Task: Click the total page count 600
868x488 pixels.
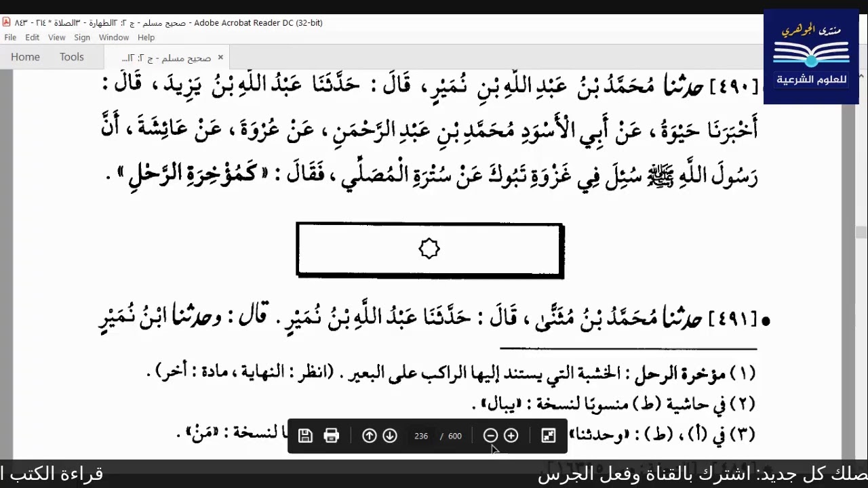Action: click(455, 436)
